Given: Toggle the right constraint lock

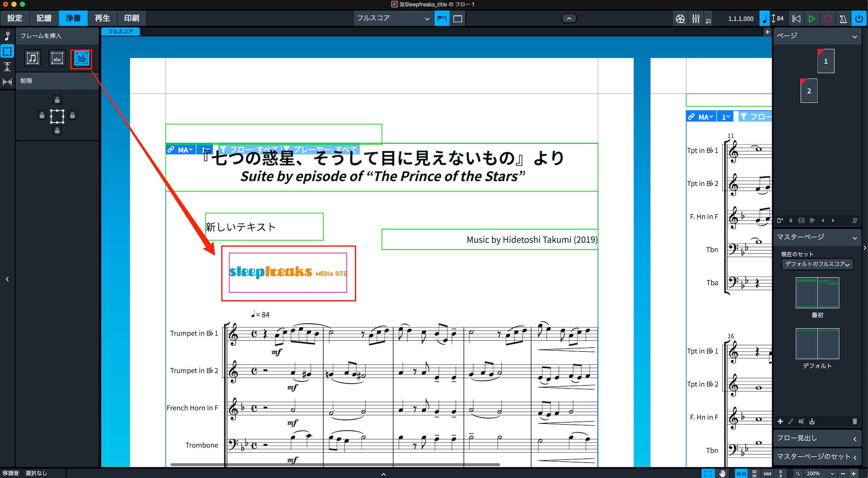Looking at the screenshot, I should tap(72, 115).
